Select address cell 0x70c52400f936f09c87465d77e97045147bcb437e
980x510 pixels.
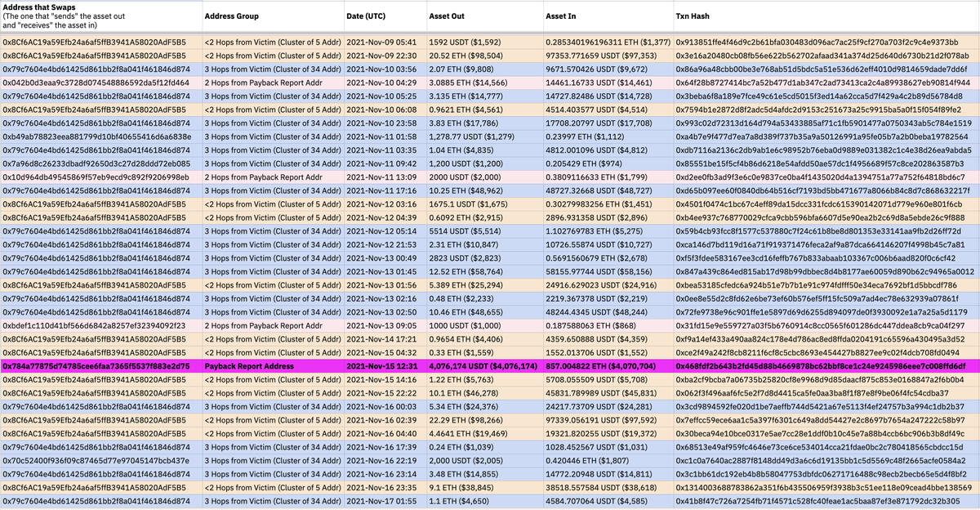point(100,460)
